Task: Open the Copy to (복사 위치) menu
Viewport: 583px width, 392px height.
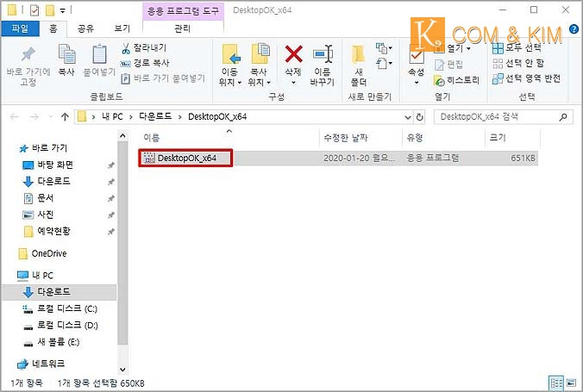Action: 259,65
